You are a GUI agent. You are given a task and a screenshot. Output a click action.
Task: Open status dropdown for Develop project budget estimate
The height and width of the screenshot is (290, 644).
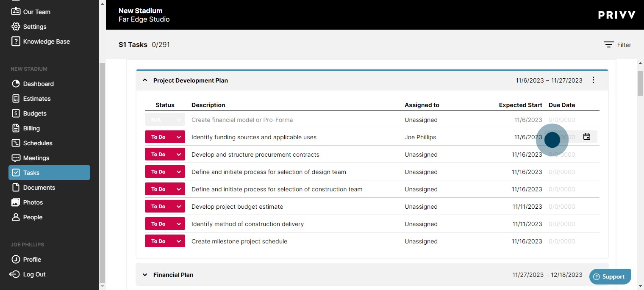(165, 207)
